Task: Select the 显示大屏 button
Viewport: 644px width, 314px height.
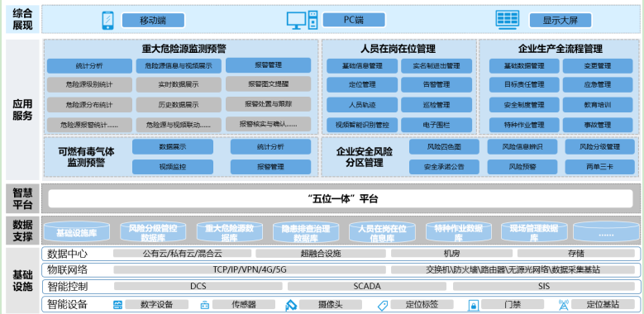Action: [561, 20]
